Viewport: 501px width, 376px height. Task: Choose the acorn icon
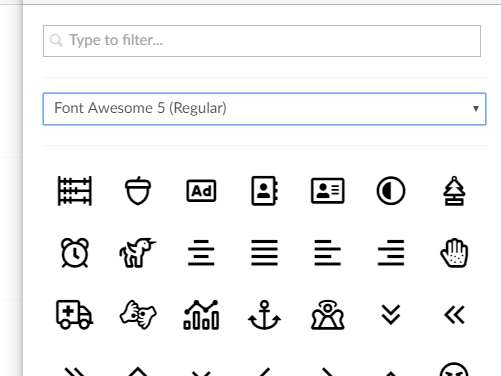[138, 191]
